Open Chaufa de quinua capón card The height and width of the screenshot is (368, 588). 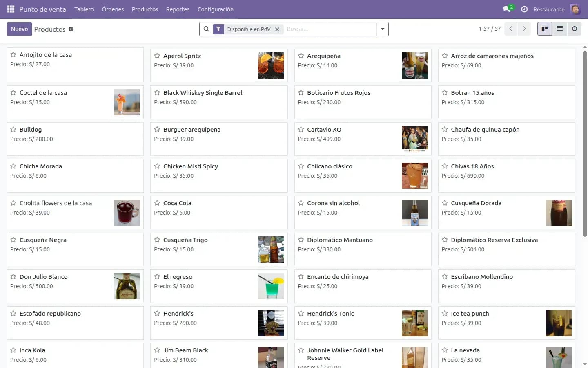[x=507, y=139]
